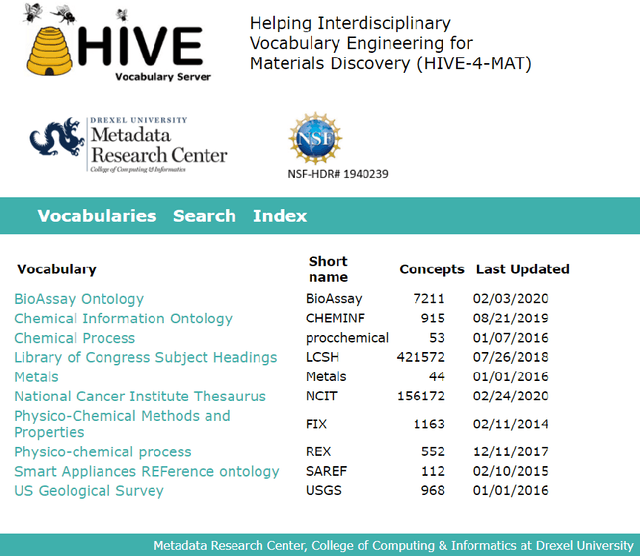The height and width of the screenshot is (556, 640).
Task: Click the footer Metadata Research Center text
Action: 393,546
